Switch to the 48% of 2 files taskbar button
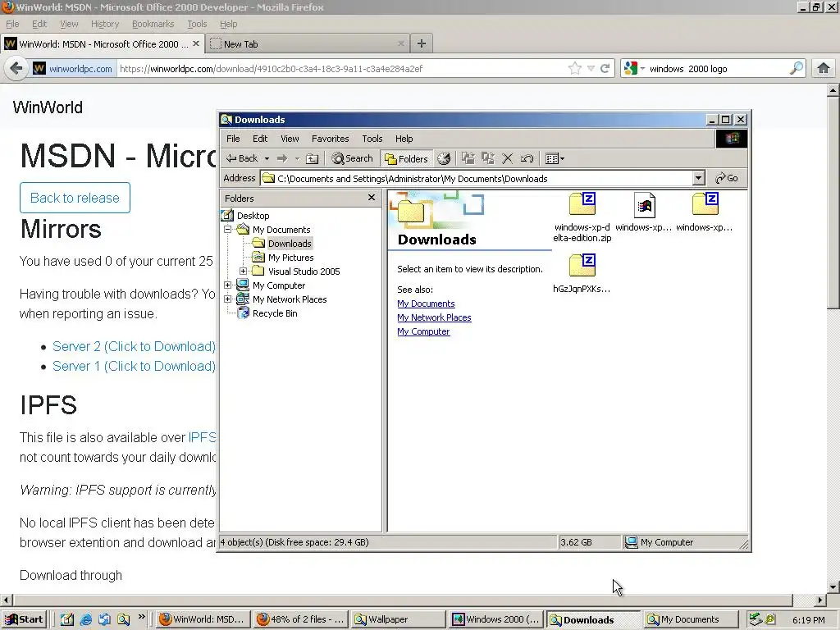The height and width of the screenshot is (630, 840). 300,619
